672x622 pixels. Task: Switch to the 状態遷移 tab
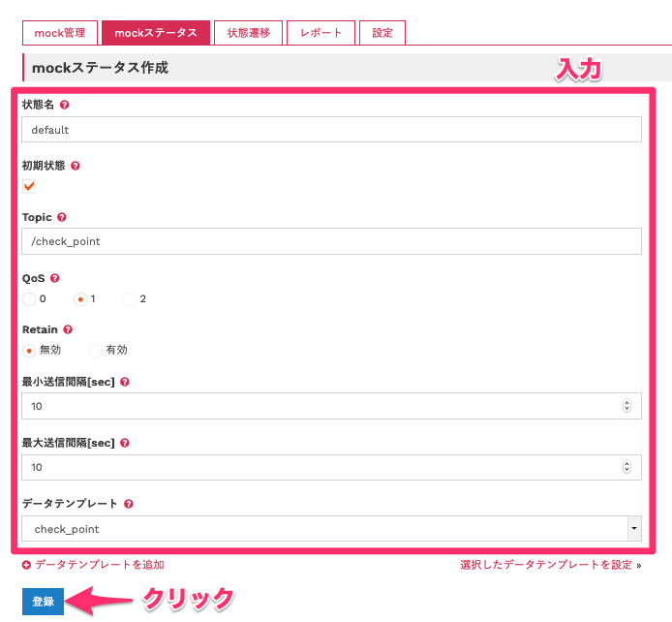(x=249, y=33)
